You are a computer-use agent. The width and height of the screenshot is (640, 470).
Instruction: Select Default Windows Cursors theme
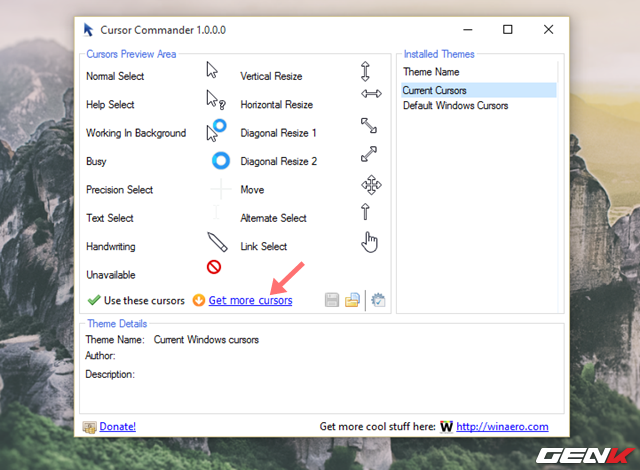point(455,105)
